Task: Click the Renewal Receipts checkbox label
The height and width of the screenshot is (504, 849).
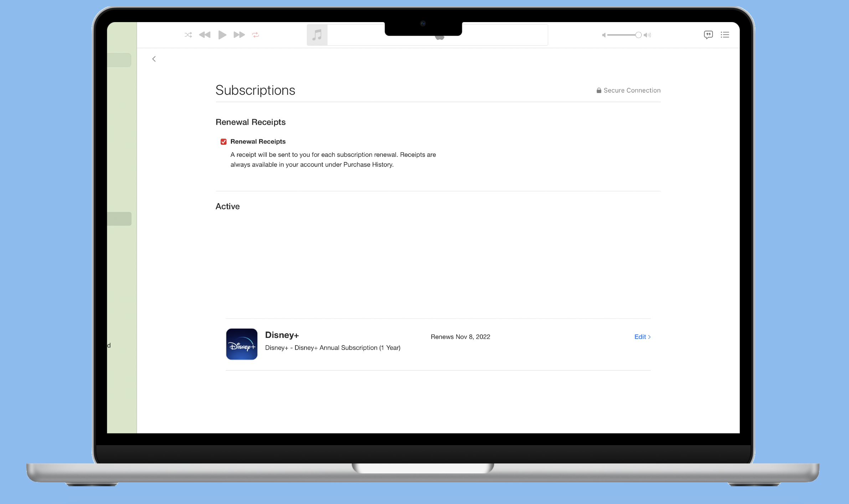Action: click(258, 142)
